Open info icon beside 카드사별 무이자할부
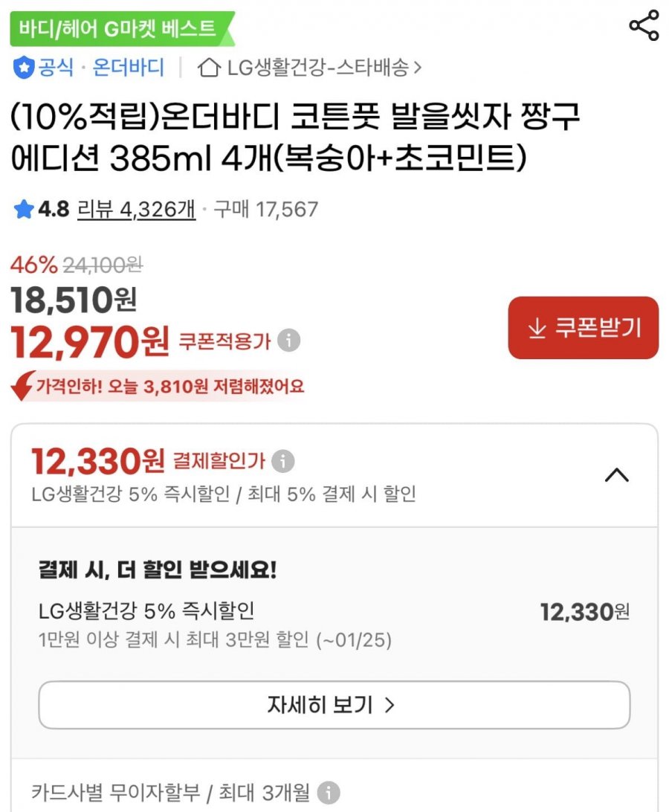Viewport: 669px width, 812px height. pos(329,793)
